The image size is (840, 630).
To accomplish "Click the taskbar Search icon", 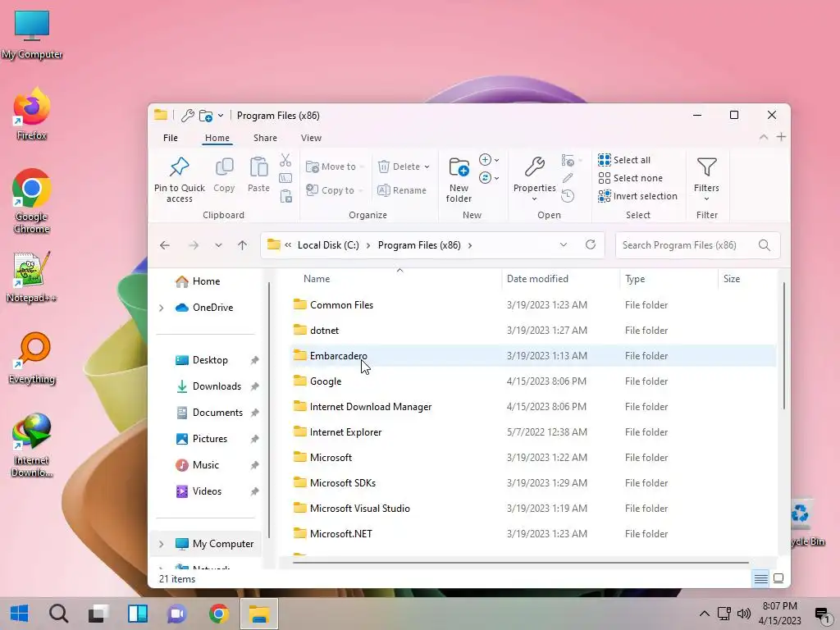I will [58, 614].
